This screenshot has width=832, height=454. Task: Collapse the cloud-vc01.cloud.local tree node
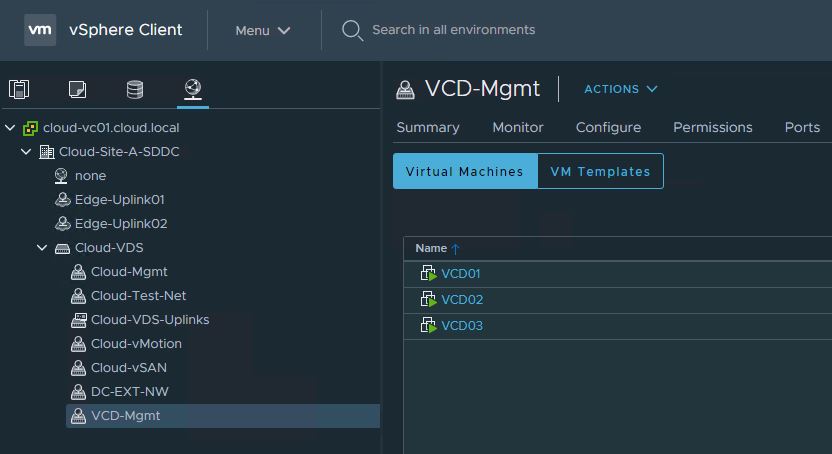(11, 128)
